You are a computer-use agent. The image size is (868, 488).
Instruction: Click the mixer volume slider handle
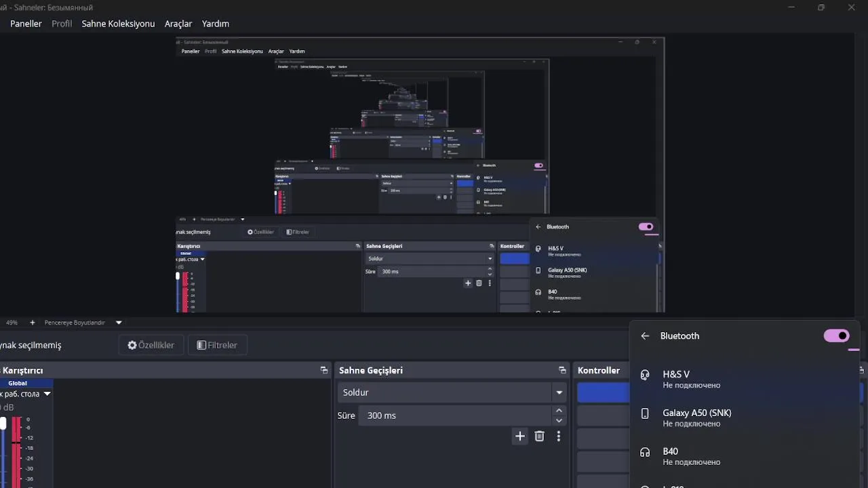3,423
